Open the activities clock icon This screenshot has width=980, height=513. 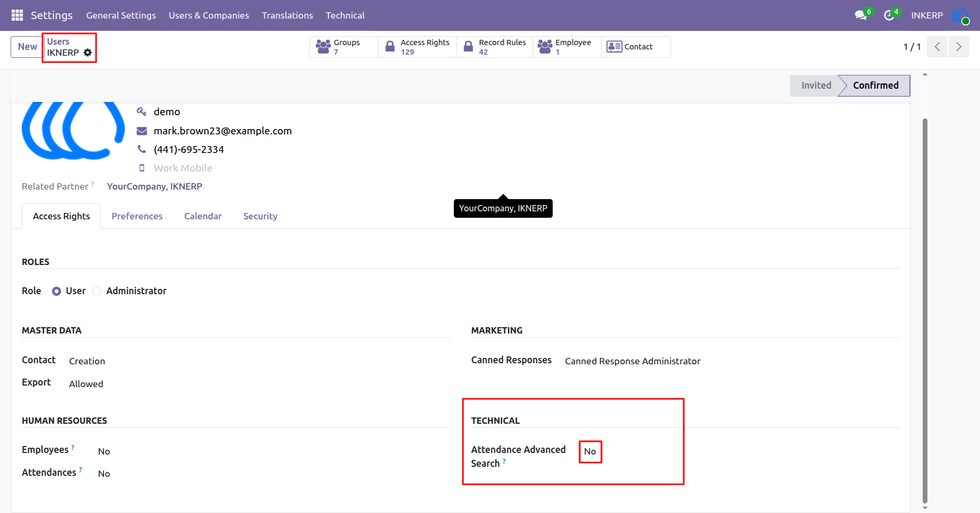[889, 15]
